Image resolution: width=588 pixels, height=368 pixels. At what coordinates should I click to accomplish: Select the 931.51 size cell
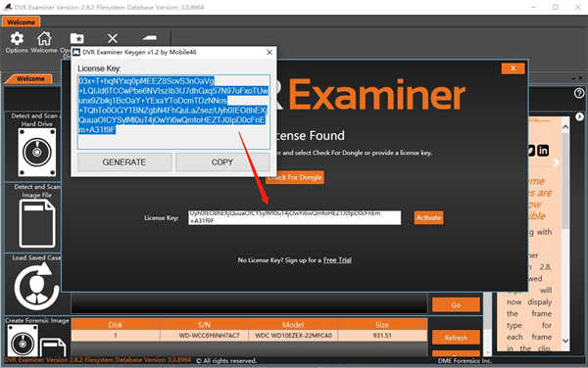click(382, 336)
